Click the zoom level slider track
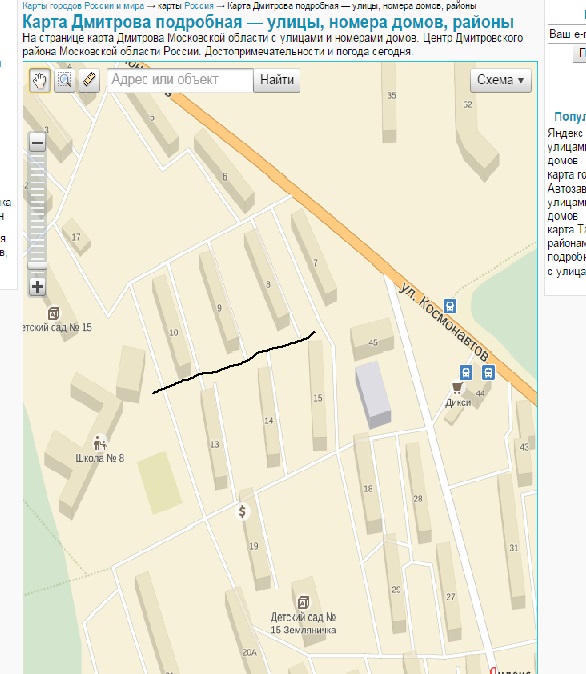Screen dimensions: 586x674 point(37,211)
